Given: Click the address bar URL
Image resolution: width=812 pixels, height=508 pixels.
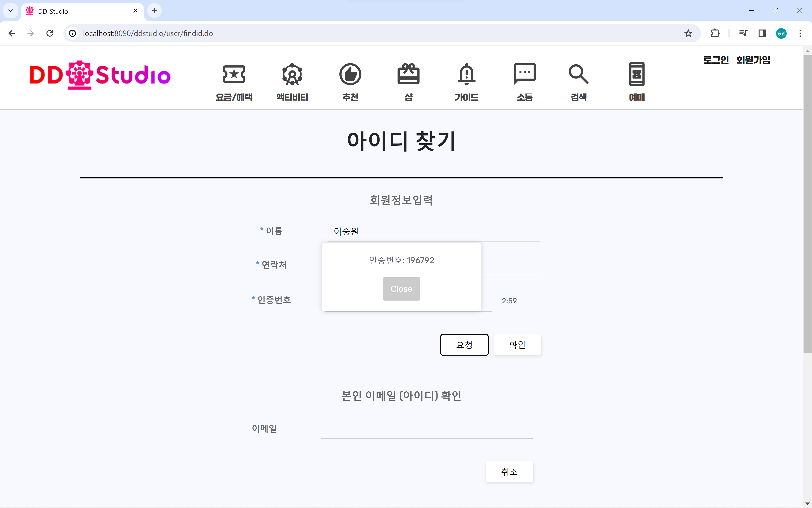Looking at the screenshot, I should pyautogui.click(x=148, y=33).
